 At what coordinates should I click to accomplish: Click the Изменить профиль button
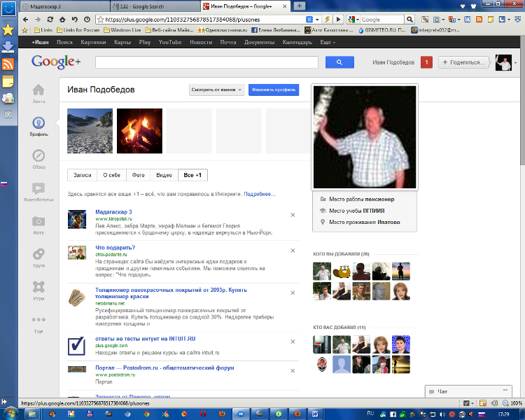(274, 90)
